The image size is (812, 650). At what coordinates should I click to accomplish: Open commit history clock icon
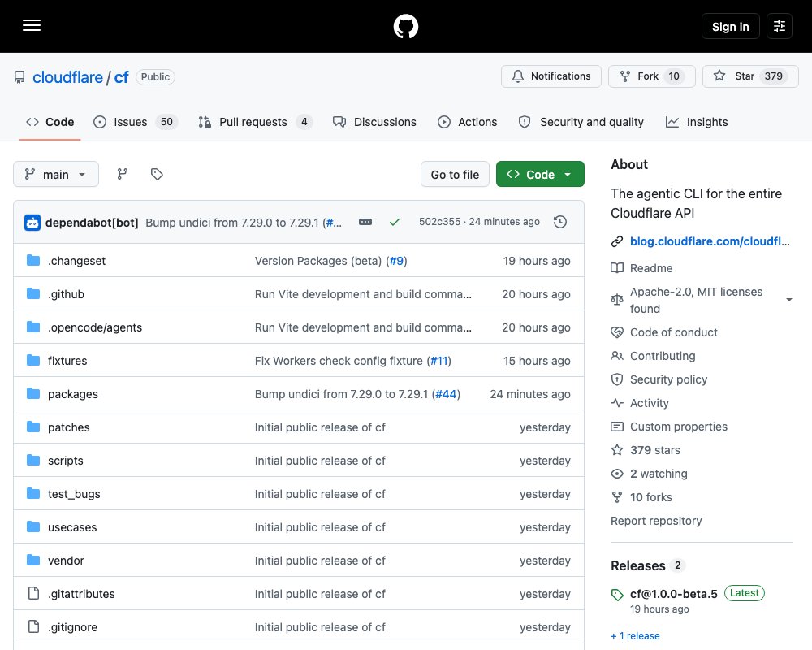pyautogui.click(x=559, y=222)
